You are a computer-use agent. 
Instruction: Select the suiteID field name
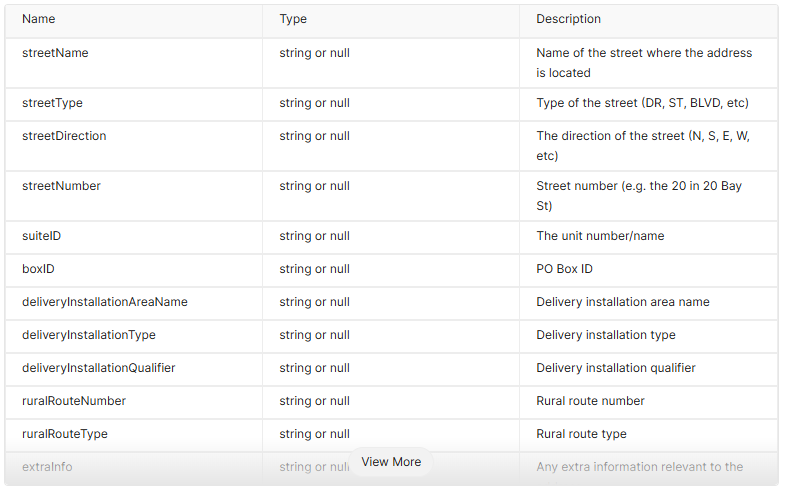[x=42, y=236]
